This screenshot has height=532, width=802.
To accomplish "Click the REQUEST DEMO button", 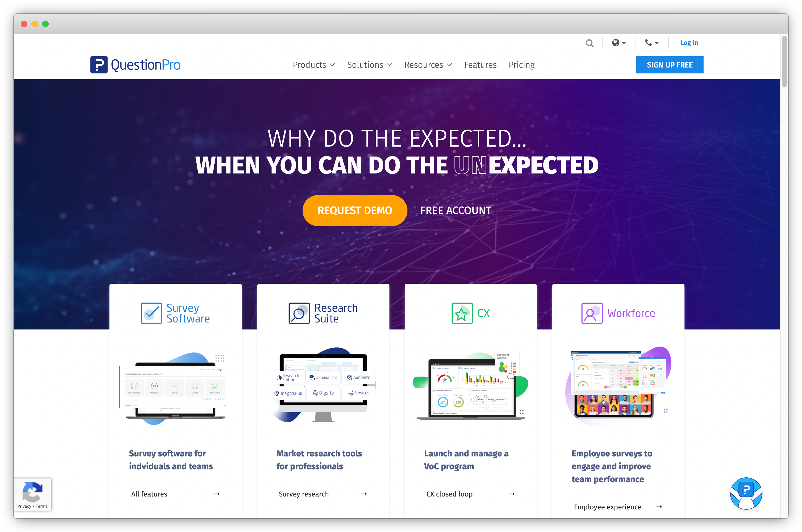I will [x=355, y=210].
